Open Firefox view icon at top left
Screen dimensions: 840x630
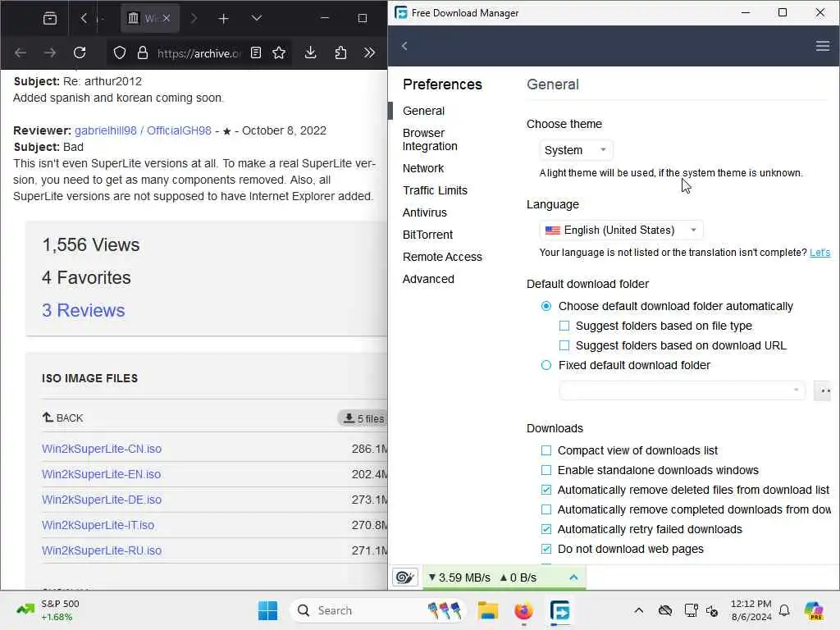tap(50, 18)
